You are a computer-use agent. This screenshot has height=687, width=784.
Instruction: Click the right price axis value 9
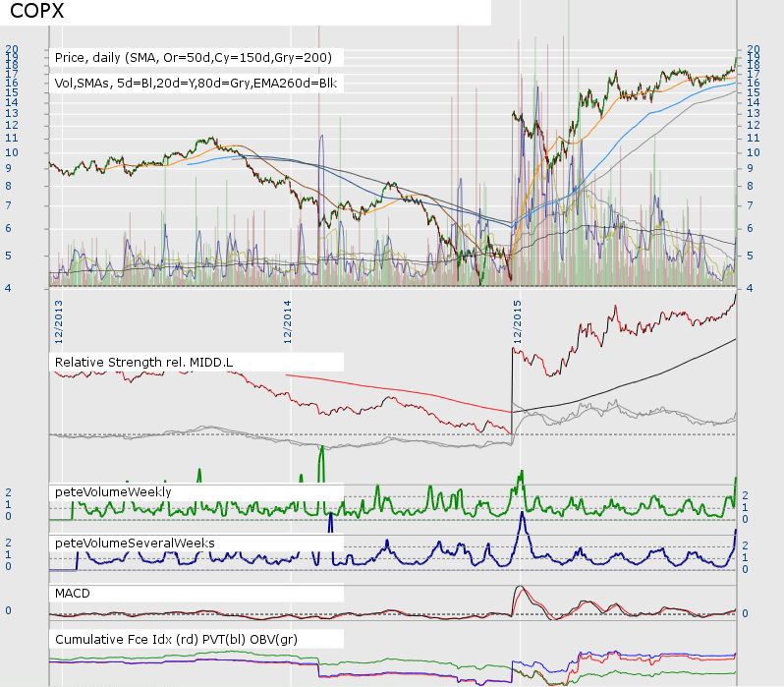coord(750,169)
